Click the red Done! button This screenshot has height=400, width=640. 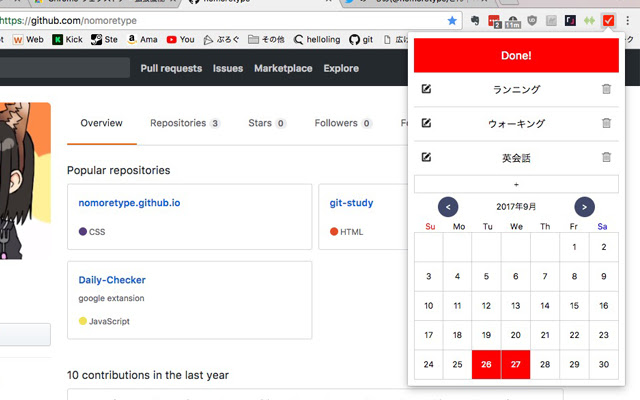[516, 56]
